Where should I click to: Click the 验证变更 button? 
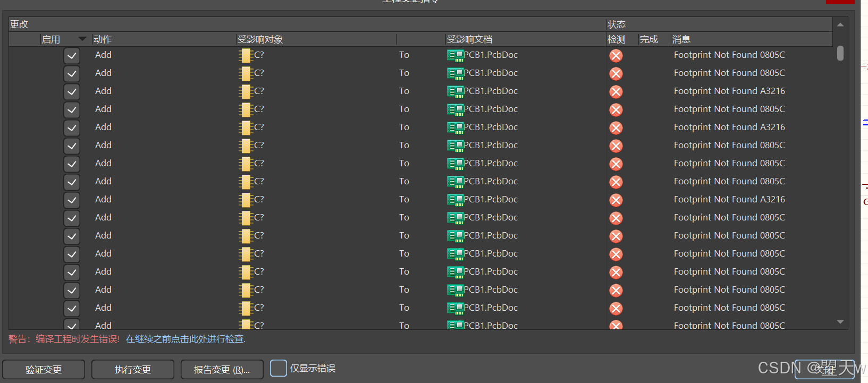click(x=44, y=369)
